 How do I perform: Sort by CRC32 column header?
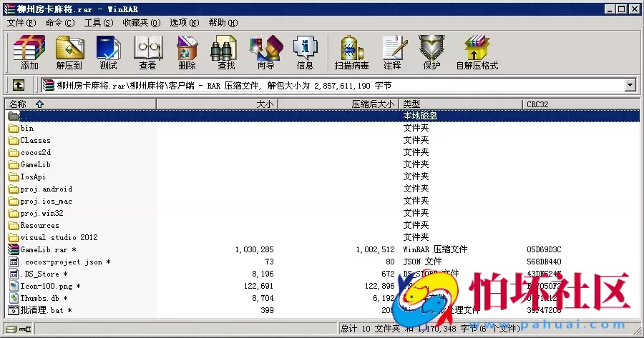pyautogui.click(x=581, y=104)
